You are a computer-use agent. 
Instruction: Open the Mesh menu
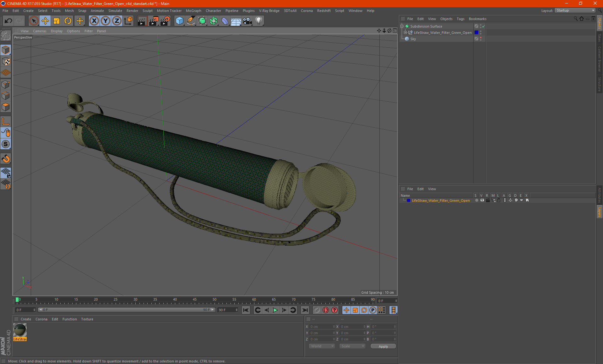[69, 11]
